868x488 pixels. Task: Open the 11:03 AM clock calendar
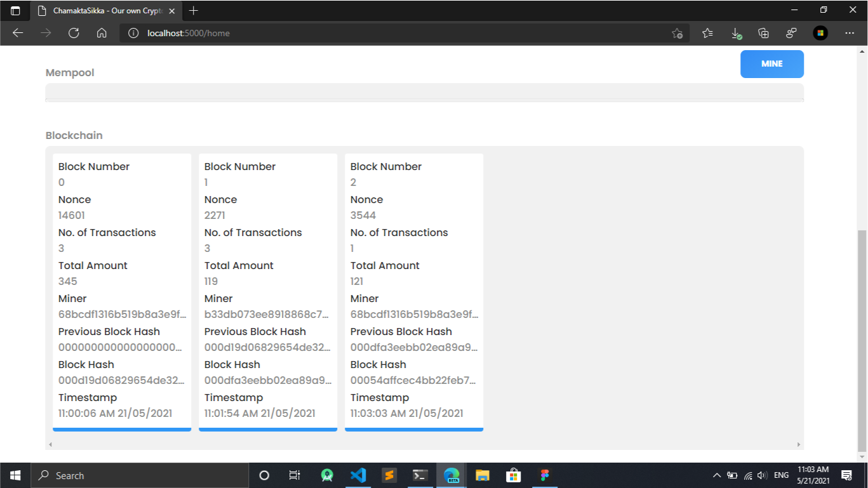(x=813, y=475)
